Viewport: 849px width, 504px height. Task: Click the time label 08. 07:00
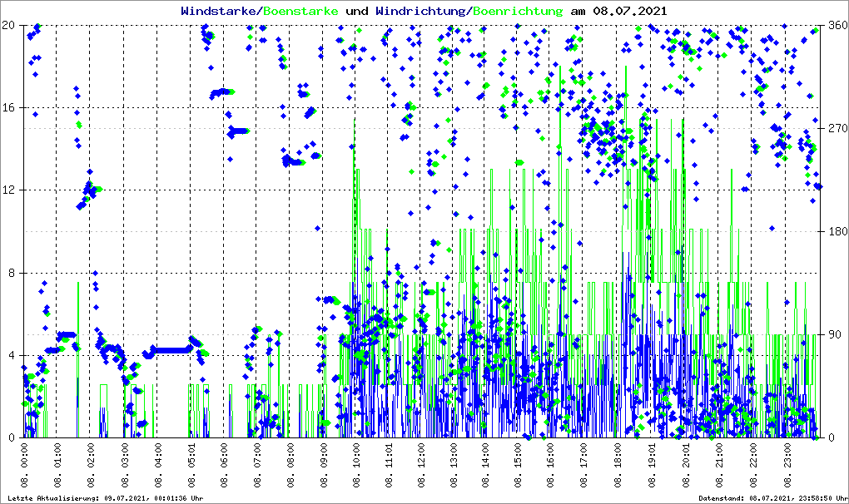[x=256, y=466]
